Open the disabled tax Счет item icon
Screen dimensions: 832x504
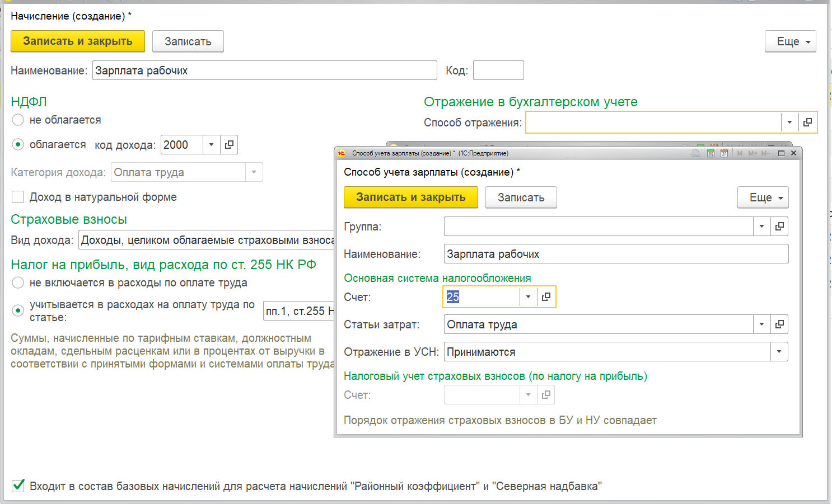(546, 395)
